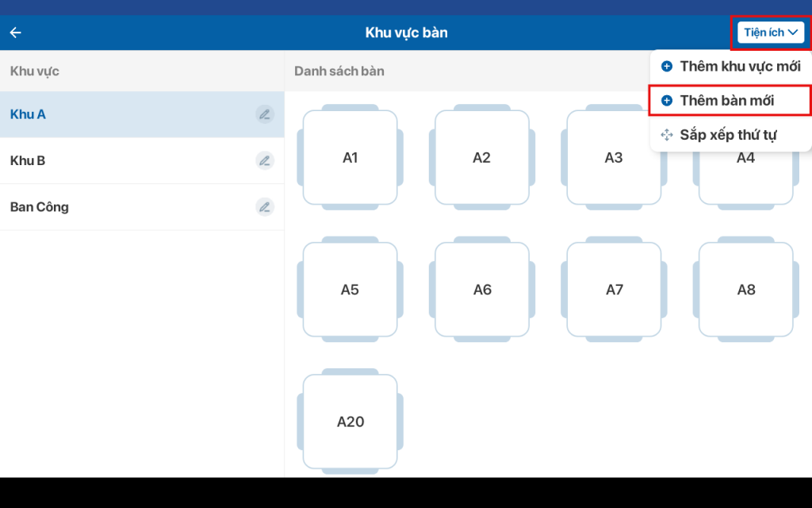Tap table A2 tile
The width and height of the screenshot is (812, 508).
pos(482,158)
